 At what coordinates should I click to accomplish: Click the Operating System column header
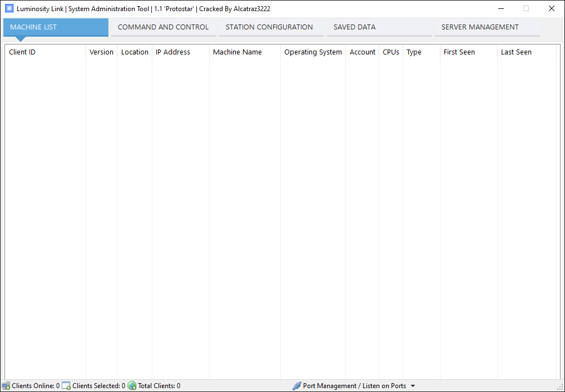(x=313, y=52)
